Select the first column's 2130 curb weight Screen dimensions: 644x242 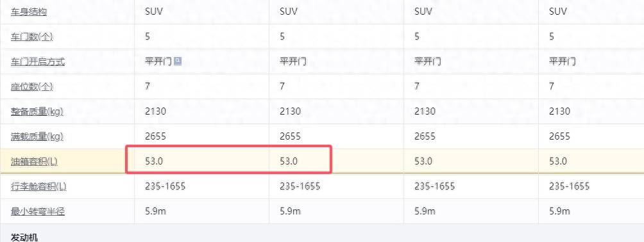point(156,111)
